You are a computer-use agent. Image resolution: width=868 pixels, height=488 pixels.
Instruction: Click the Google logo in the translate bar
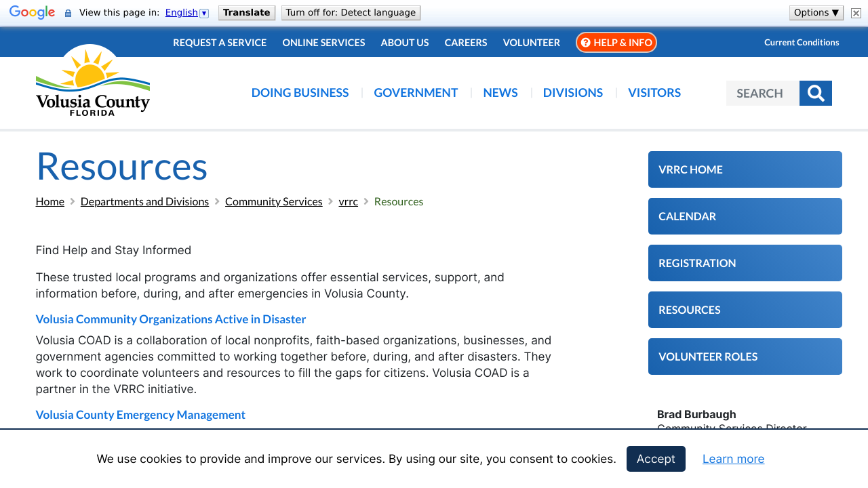pyautogui.click(x=32, y=12)
